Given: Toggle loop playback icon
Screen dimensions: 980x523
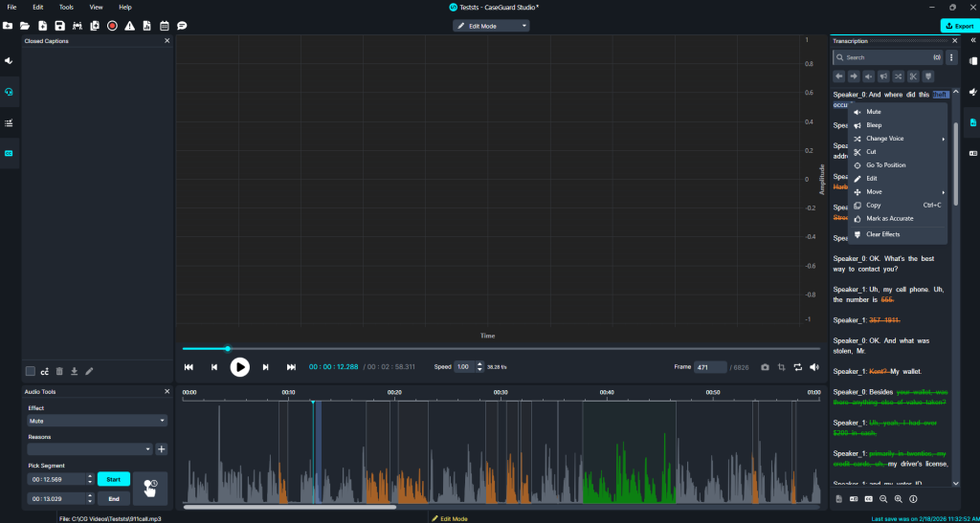Looking at the screenshot, I should (x=797, y=367).
